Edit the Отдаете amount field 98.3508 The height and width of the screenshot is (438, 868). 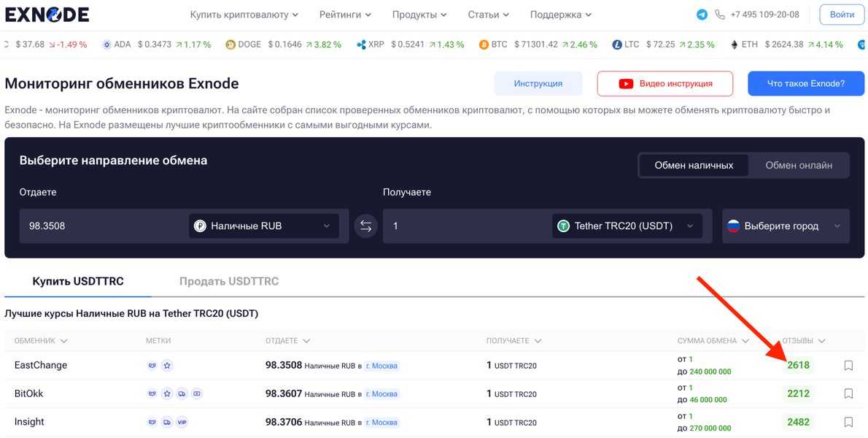coord(104,226)
